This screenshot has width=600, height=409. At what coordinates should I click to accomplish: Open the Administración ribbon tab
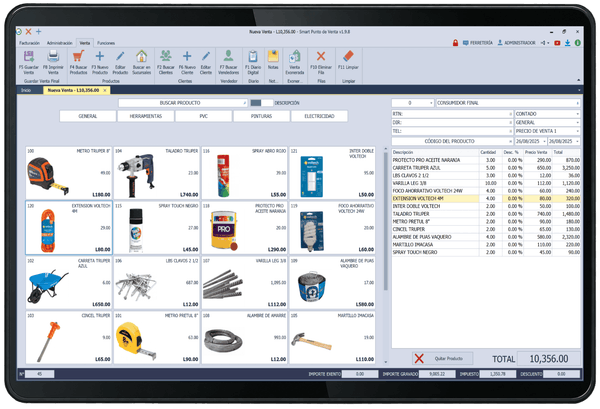[x=59, y=43]
